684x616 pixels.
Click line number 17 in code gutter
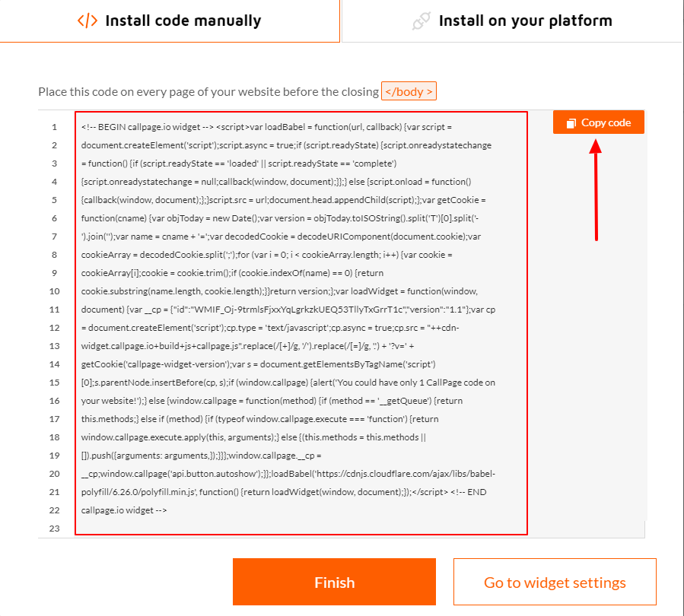click(x=55, y=419)
